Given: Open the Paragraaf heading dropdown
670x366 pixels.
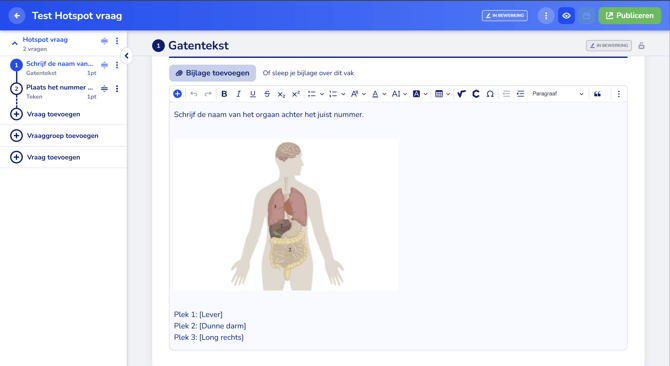Looking at the screenshot, I should [557, 94].
